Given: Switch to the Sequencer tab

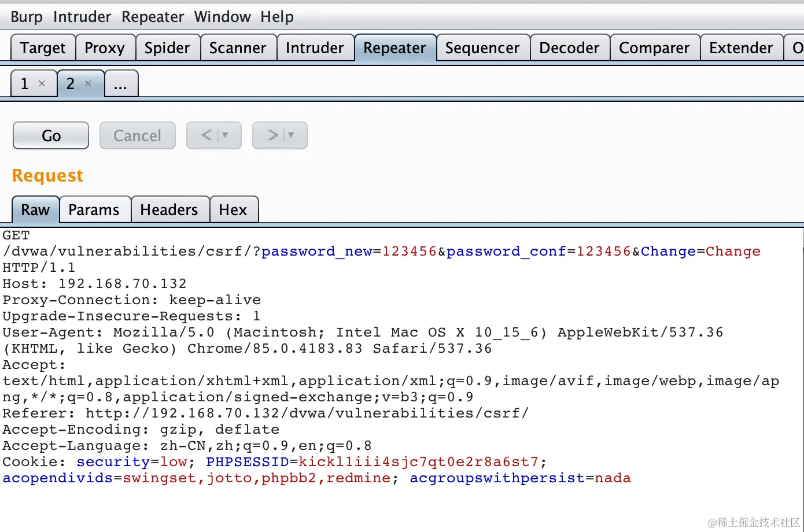Looking at the screenshot, I should [482, 47].
